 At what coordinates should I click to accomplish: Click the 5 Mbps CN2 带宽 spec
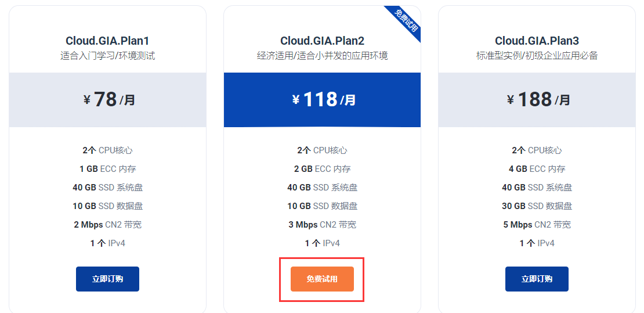(x=537, y=225)
